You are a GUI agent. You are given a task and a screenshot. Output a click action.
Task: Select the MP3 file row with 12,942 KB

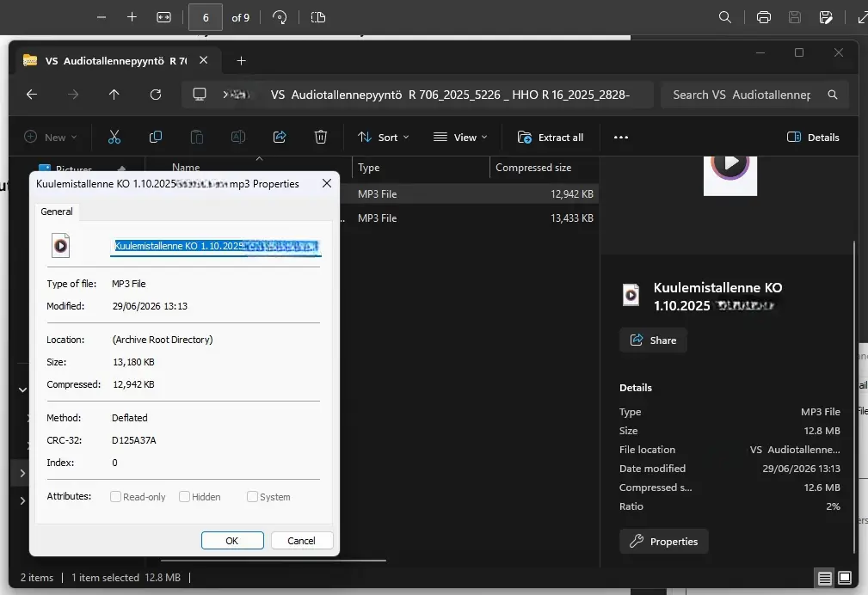pos(470,194)
